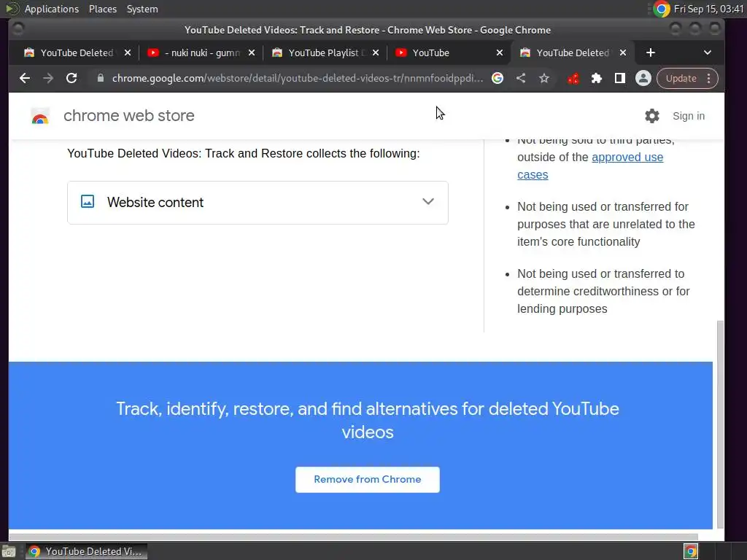Bookmark this page with the star
This screenshot has height=560, width=747.
point(544,78)
